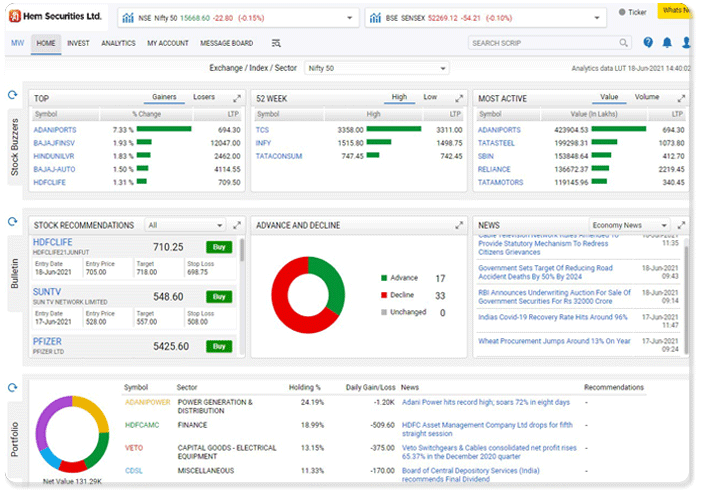Open user profile icon

click(686, 43)
